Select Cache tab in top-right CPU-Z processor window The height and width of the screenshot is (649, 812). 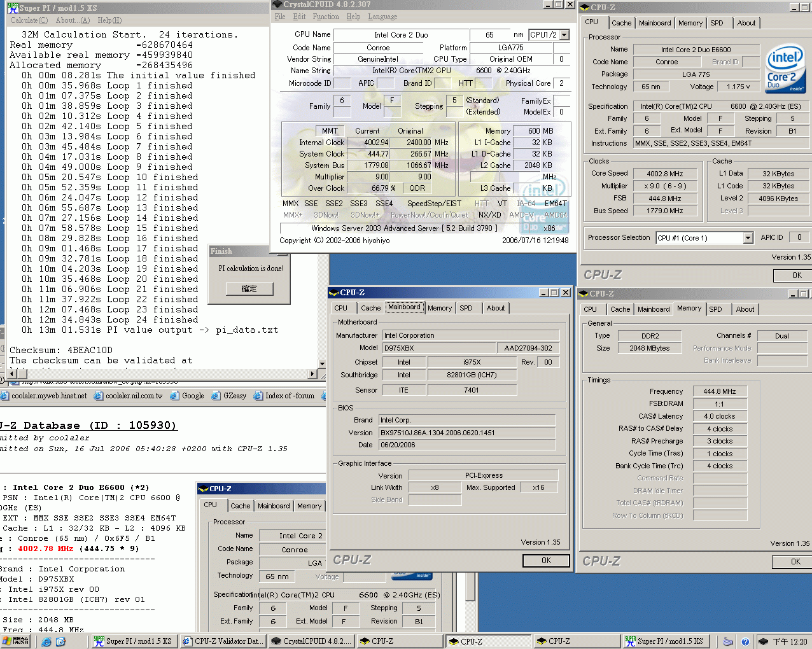[621, 23]
